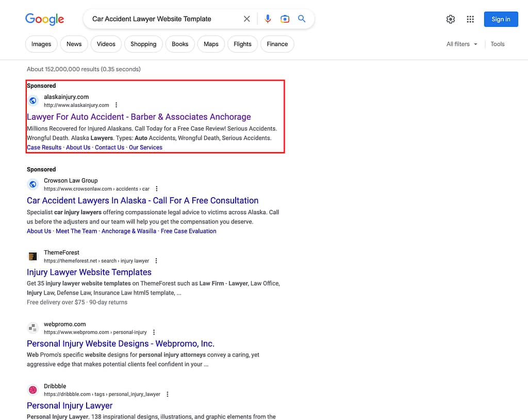Viewport: 528px width, 420px height.
Task: Switch to Shopping results
Action: point(143,44)
